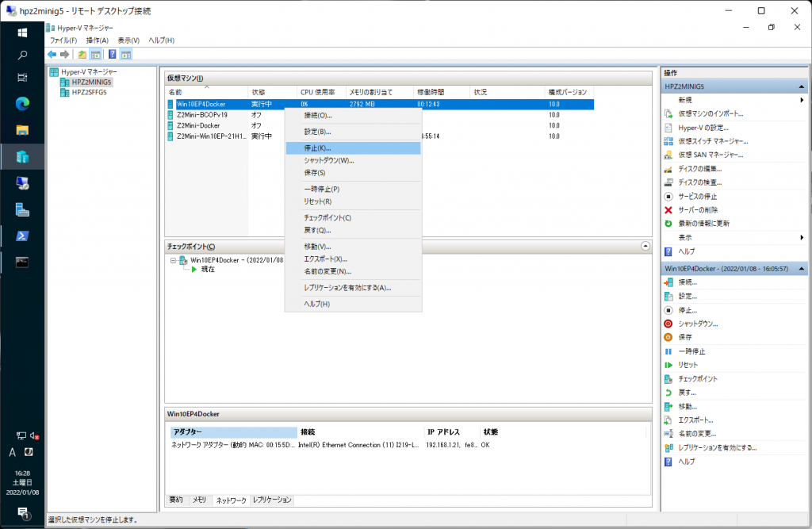Click シャットダウン in actions pane

[x=698, y=324]
